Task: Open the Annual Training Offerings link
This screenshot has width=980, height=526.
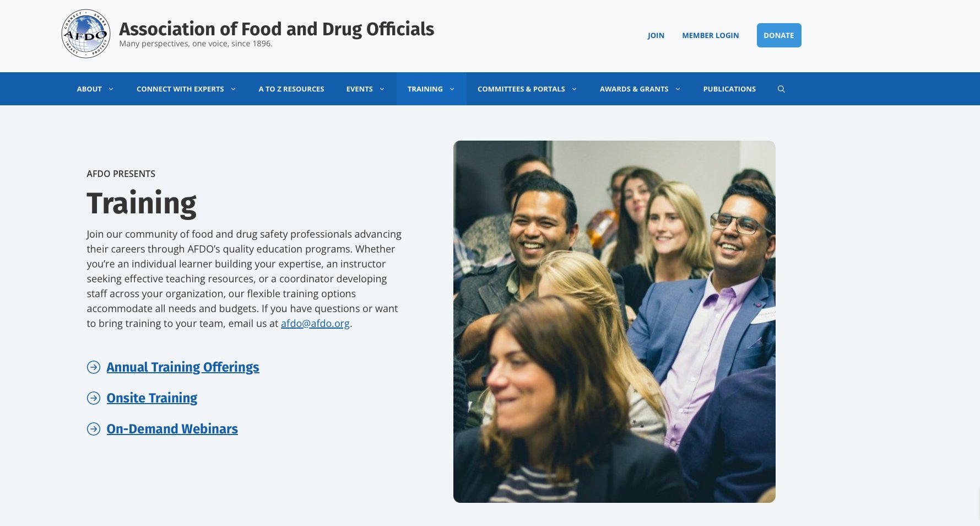Action: coord(183,367)
